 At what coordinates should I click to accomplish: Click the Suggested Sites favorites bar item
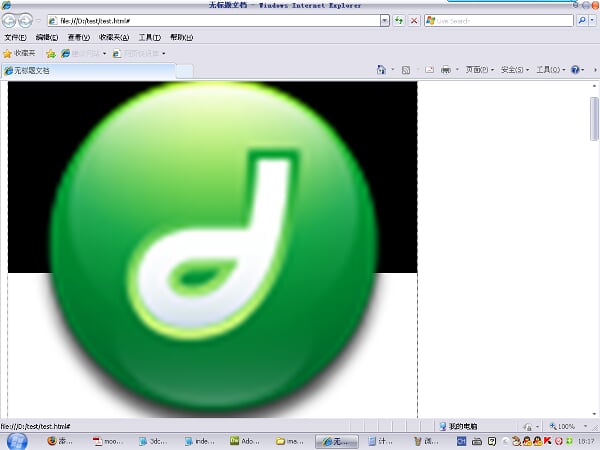(x=83, y=54)
